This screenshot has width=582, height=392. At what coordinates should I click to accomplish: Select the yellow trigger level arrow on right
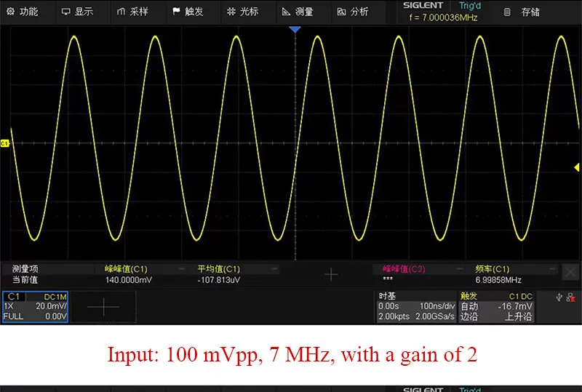pyautogui.click(x=576, y=167)
